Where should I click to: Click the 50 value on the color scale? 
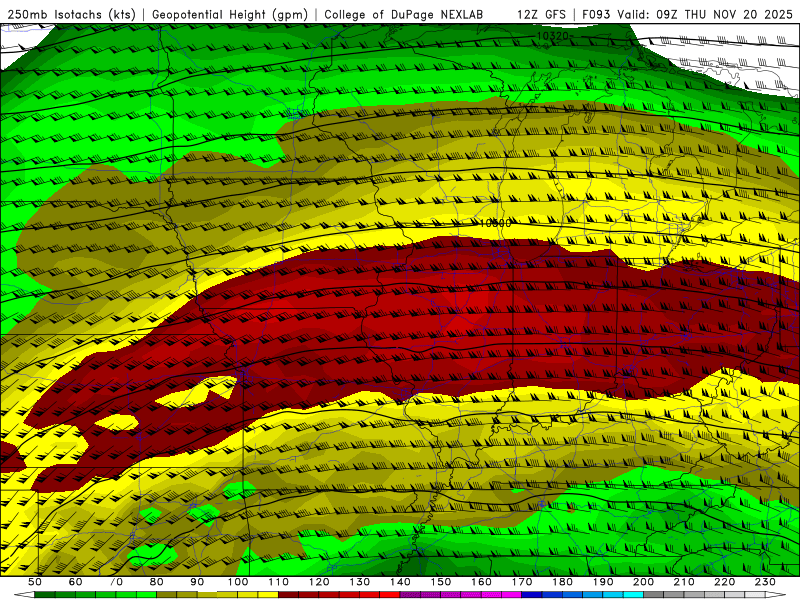(35, 582)
